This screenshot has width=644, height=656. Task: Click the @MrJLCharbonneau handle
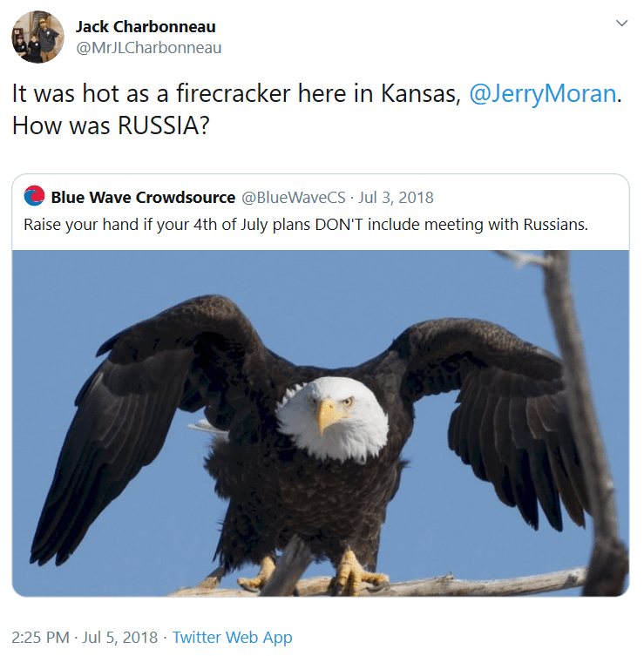pos(148,48)
